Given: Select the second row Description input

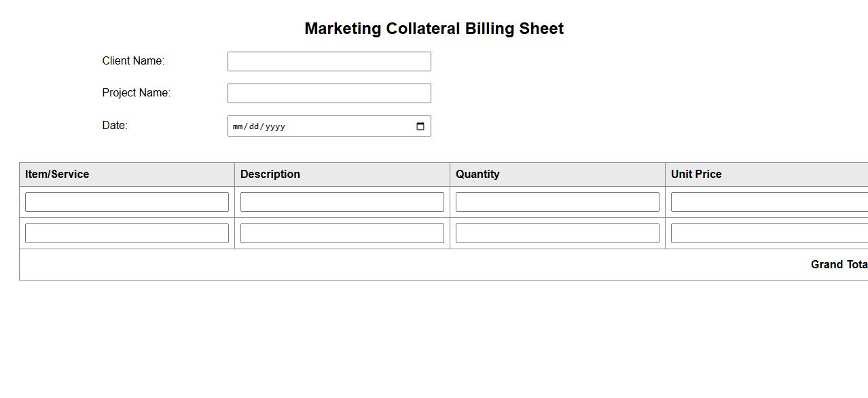Looking at the screenshot, I should 342,233.
